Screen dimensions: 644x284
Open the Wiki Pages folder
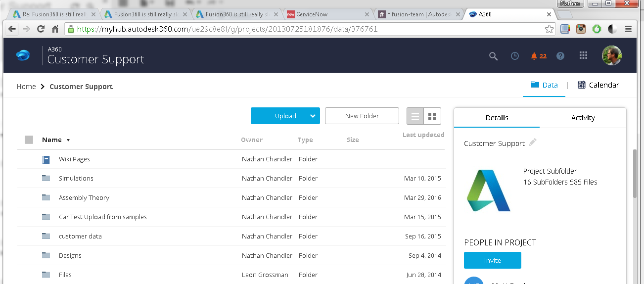point(74,159)
